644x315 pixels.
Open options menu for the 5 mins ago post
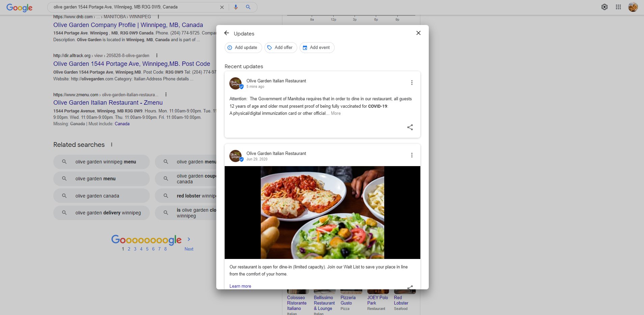412,83
